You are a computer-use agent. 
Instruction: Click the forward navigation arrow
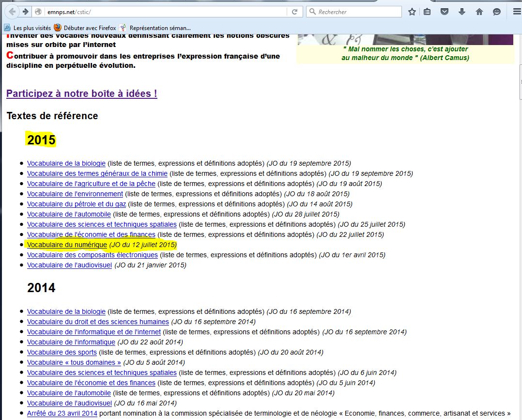point(26,12)
